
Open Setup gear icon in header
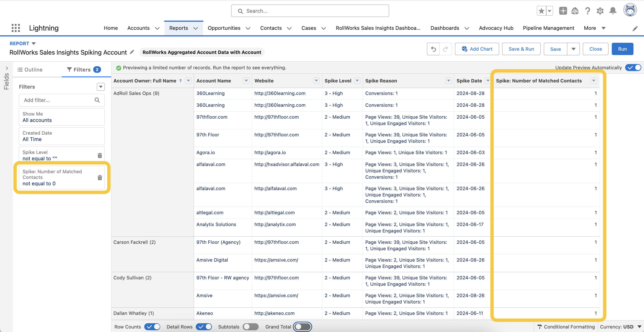click(600, 11)
